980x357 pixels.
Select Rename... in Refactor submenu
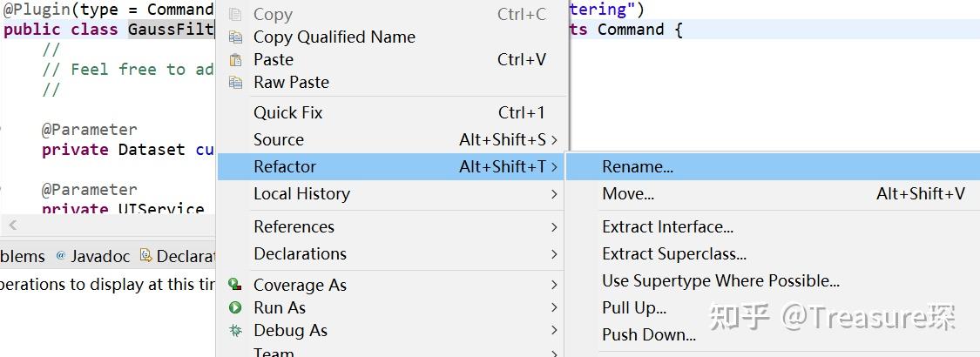(638, 166)
